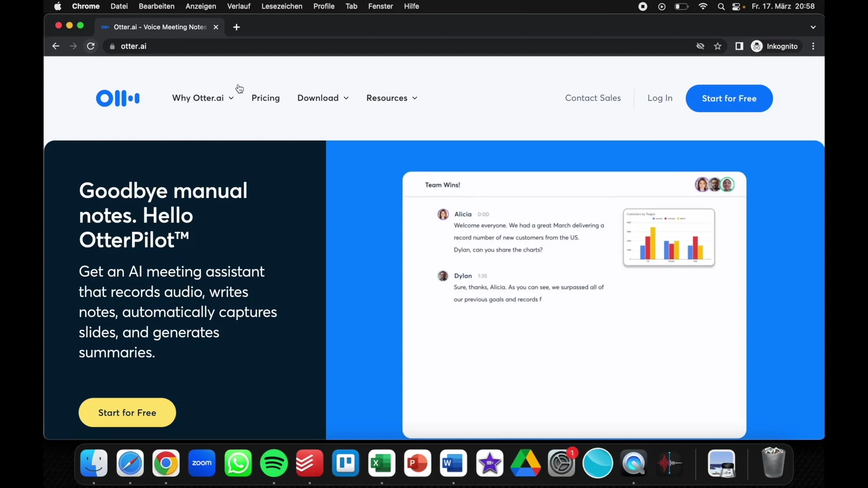The width and height of the screenshot is (868, 488).
Task: Click the Log In menu item
Action: coord(660,98)
